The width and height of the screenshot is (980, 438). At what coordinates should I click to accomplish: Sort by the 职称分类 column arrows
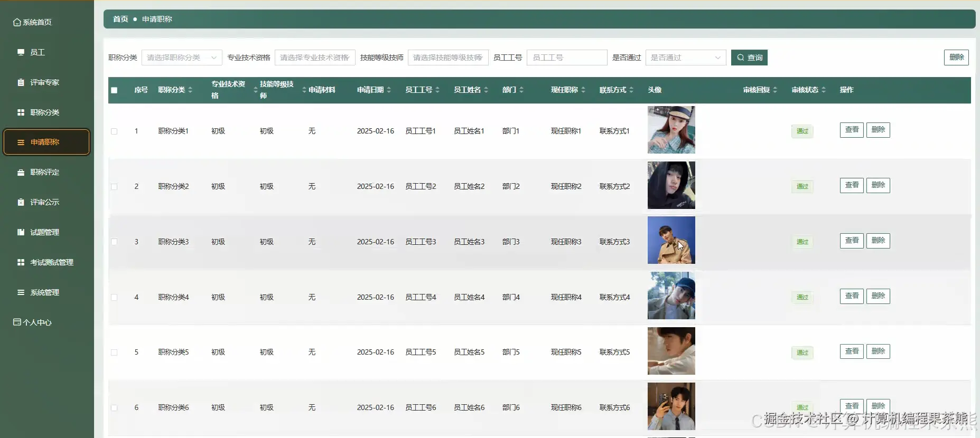190,90
